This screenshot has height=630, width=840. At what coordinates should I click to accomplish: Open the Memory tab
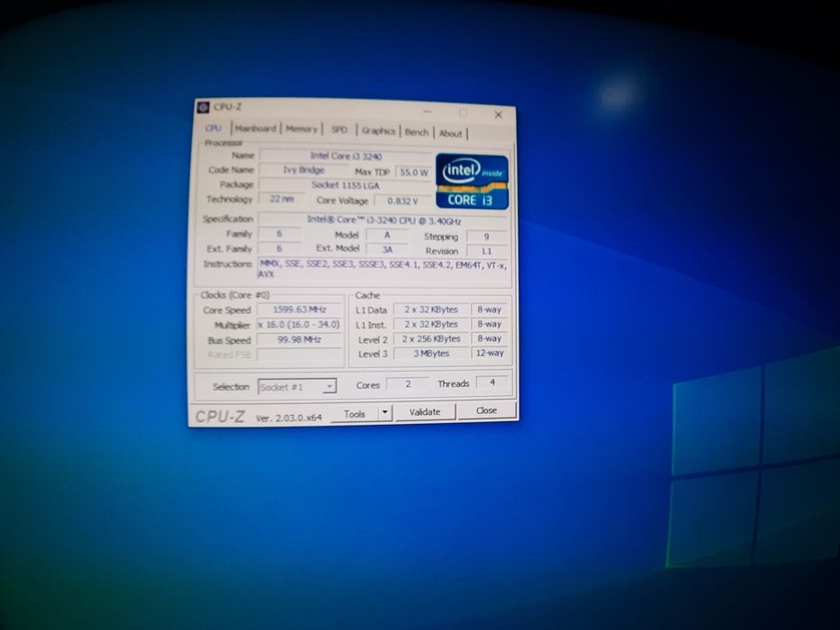(x=301, y=129)
